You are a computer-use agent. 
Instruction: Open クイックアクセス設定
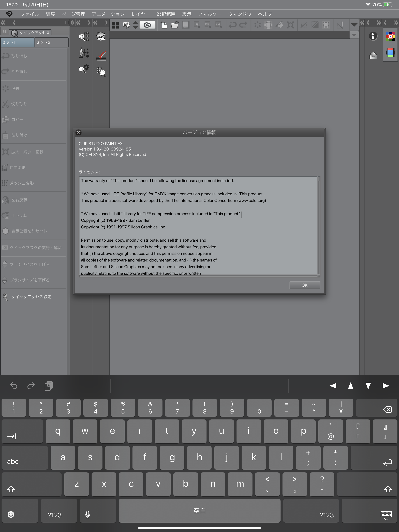click(31, 297)
